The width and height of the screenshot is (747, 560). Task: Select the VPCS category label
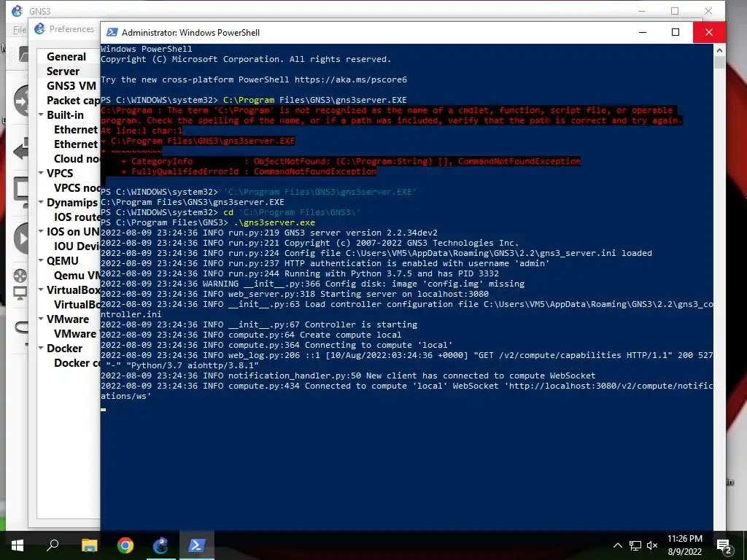(x=60, y=174)
